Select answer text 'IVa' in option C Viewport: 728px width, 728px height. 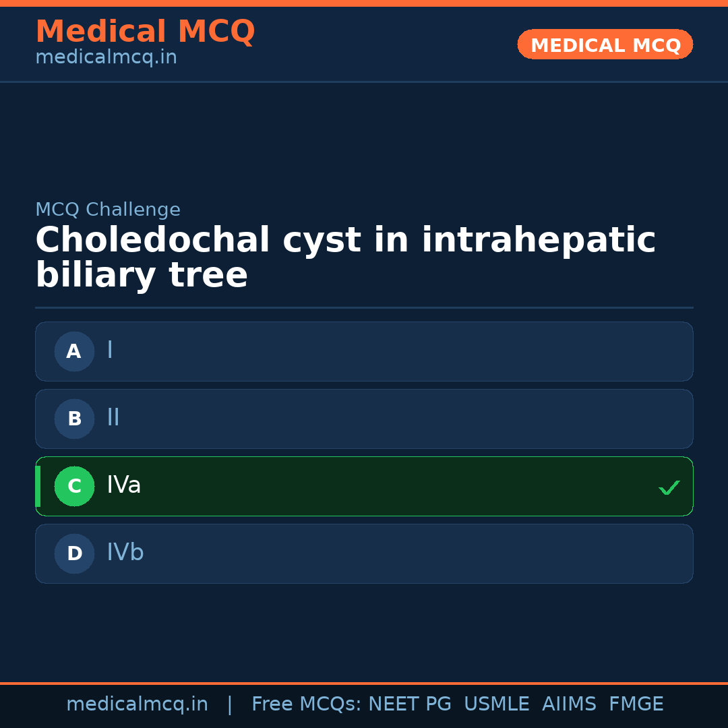click(124, 485)
